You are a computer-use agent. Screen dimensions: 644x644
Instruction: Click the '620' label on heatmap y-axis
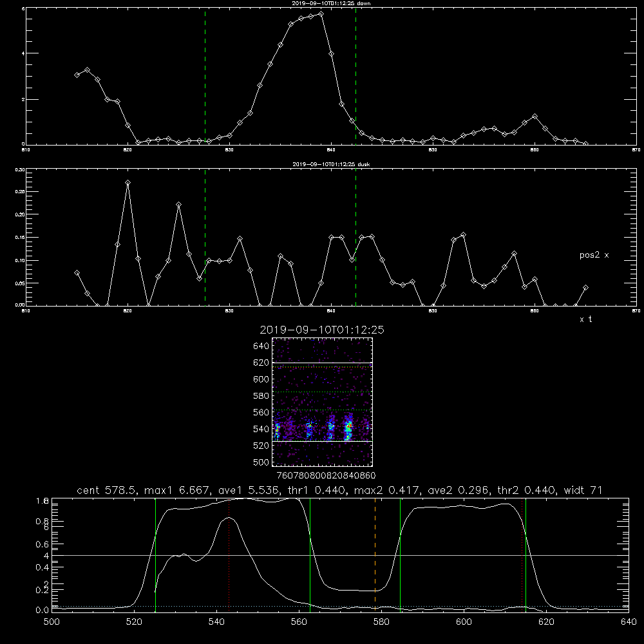click(x=261, y=363)
